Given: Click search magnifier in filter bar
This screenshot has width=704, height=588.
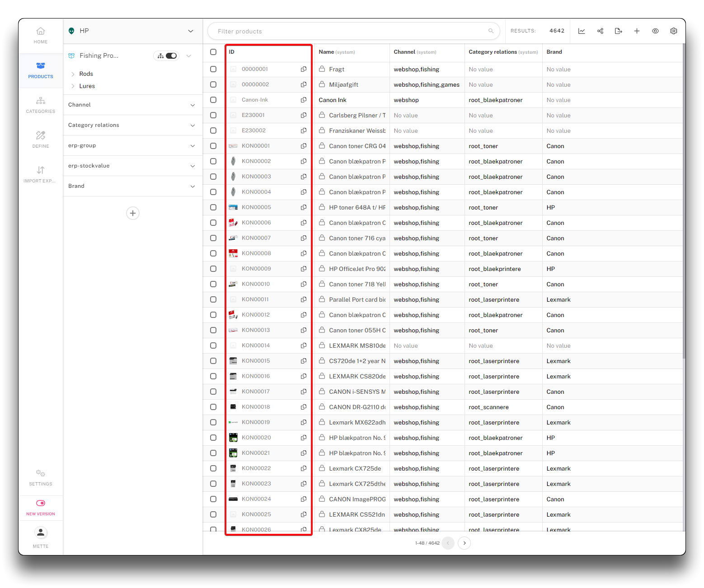Looking at the screenshot, I should 491,31.
